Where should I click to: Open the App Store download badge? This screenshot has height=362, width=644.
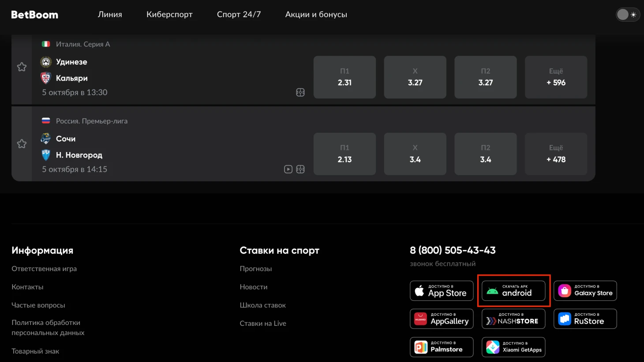coord(442,291)
